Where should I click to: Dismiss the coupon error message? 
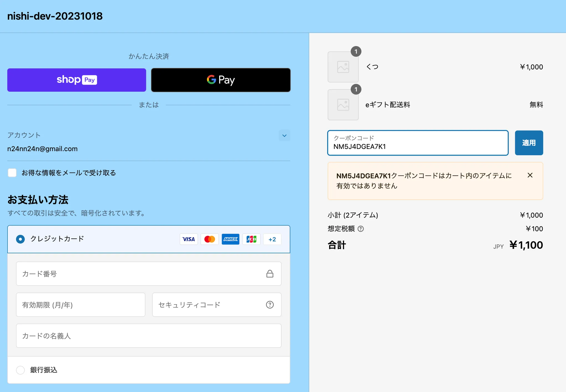pos(530,175)
